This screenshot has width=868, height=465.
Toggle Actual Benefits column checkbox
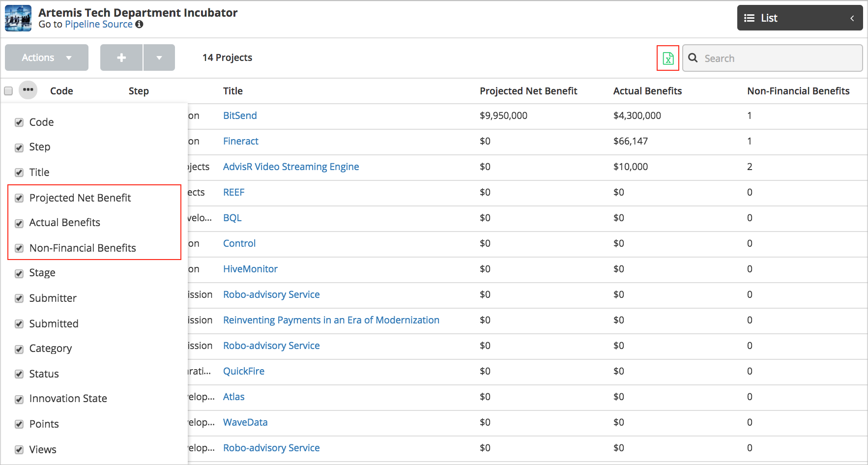coord(19,223)
